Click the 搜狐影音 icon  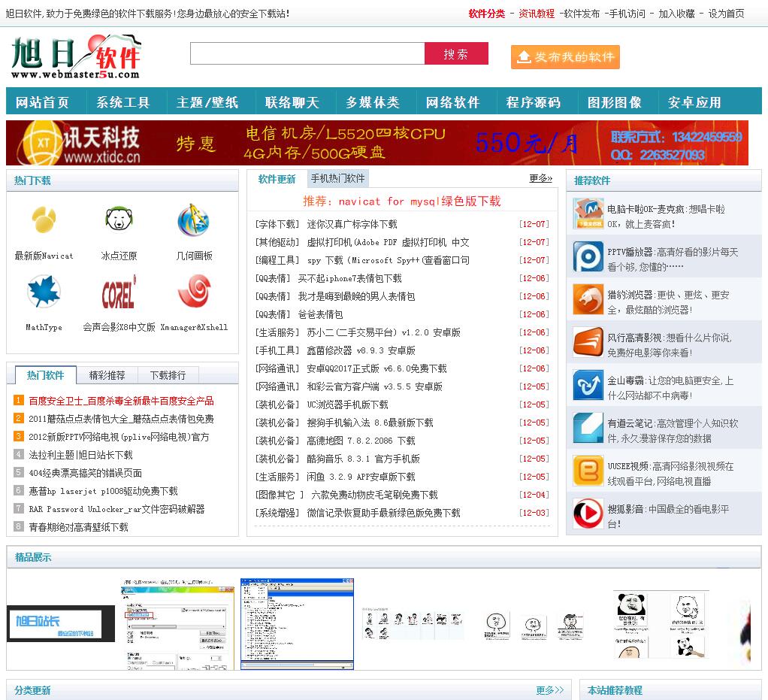coord(588,514)
